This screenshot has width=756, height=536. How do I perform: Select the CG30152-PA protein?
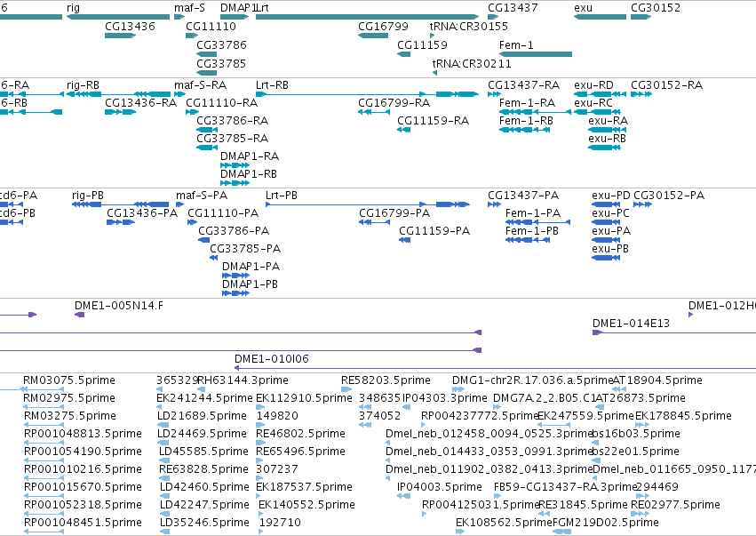642,204
